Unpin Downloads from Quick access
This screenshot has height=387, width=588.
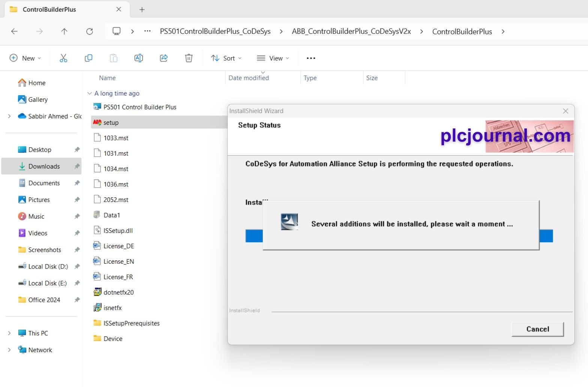[77, 166]
